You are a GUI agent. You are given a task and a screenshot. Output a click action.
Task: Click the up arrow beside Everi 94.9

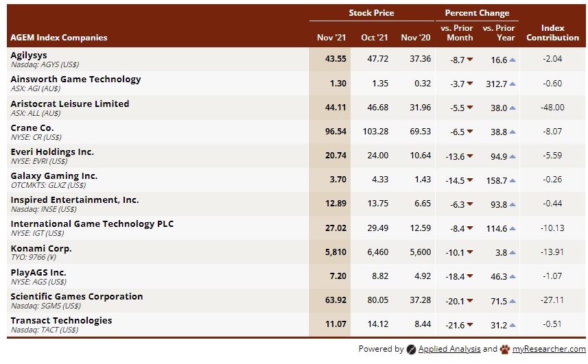[513, 156]
